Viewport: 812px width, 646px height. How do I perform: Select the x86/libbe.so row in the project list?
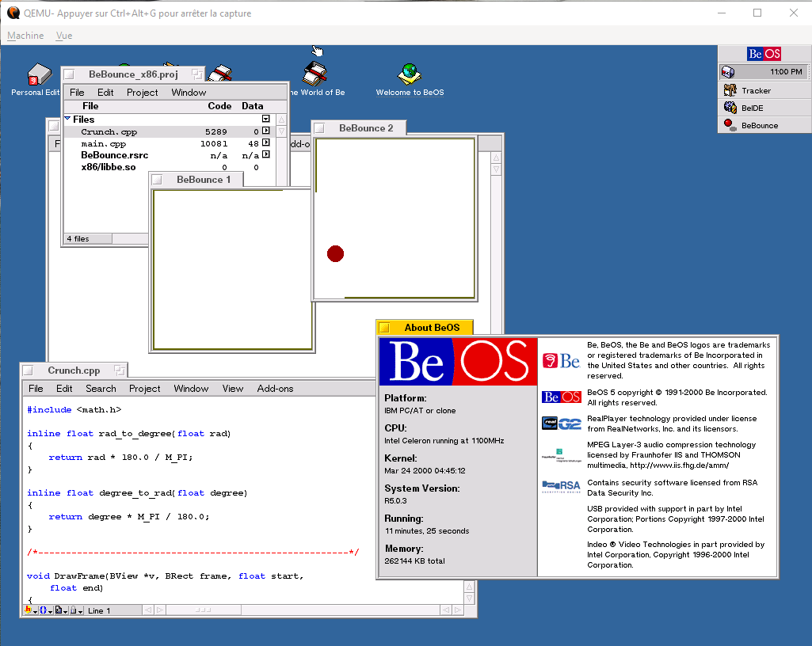point(170,167)
